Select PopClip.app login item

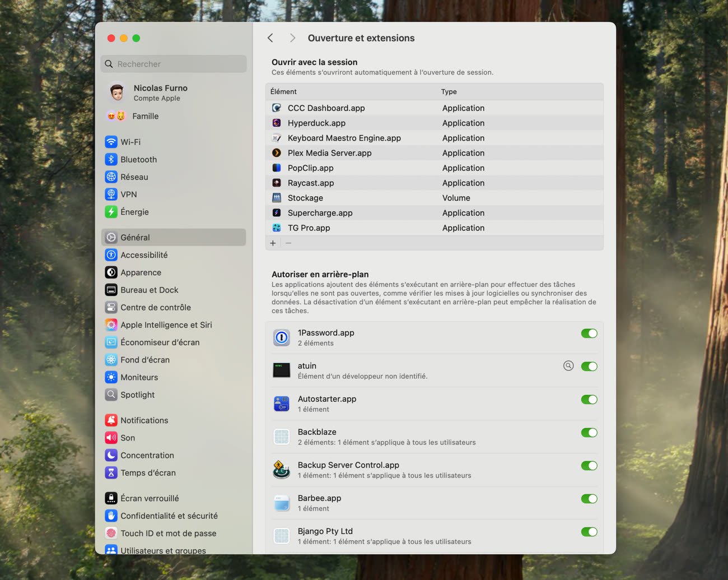tap(435, 168)
